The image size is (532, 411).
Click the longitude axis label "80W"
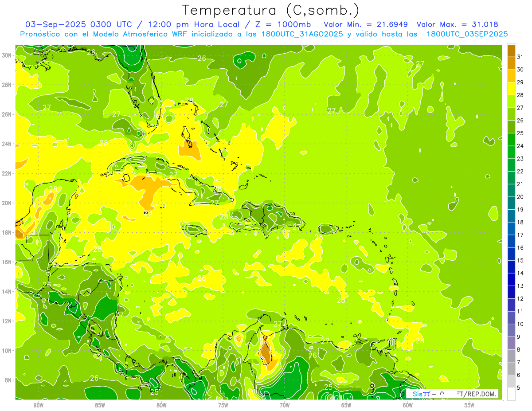161,405
